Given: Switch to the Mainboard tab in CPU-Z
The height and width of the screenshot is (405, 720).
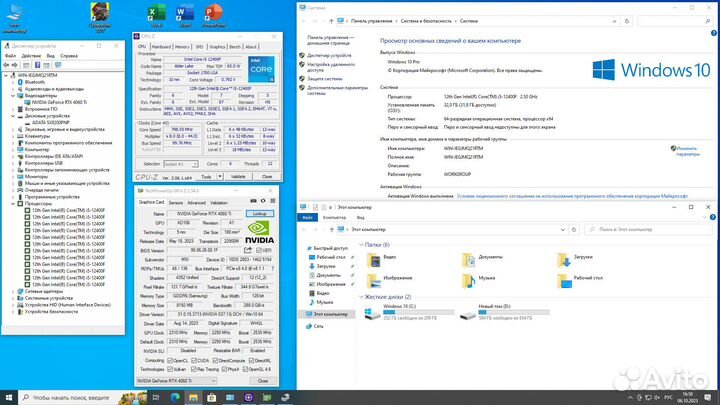Looking at the screenshot, I should [161, 47].
